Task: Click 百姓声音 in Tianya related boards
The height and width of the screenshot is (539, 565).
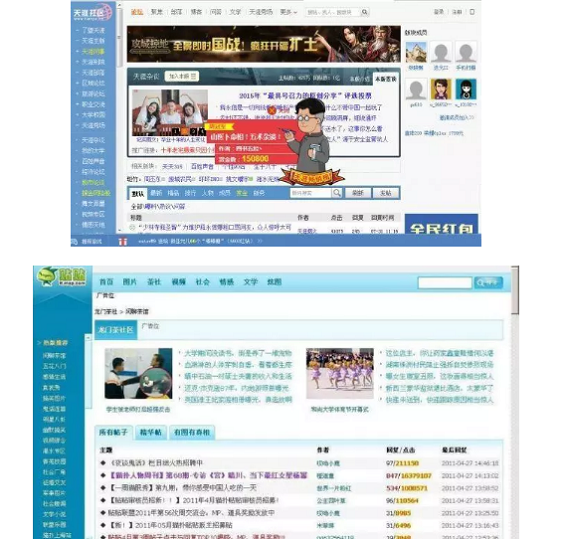Action: (202, 166)
